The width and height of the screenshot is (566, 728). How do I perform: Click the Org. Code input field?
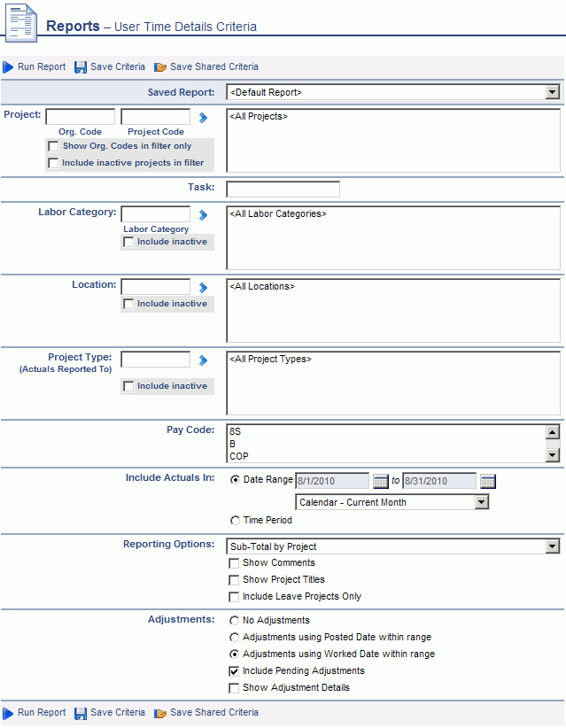point(81,117)
